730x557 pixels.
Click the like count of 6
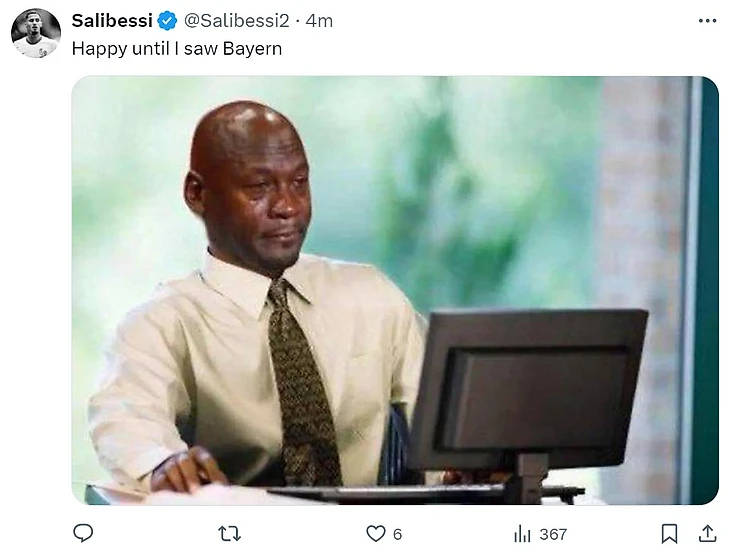coord(397,534)
